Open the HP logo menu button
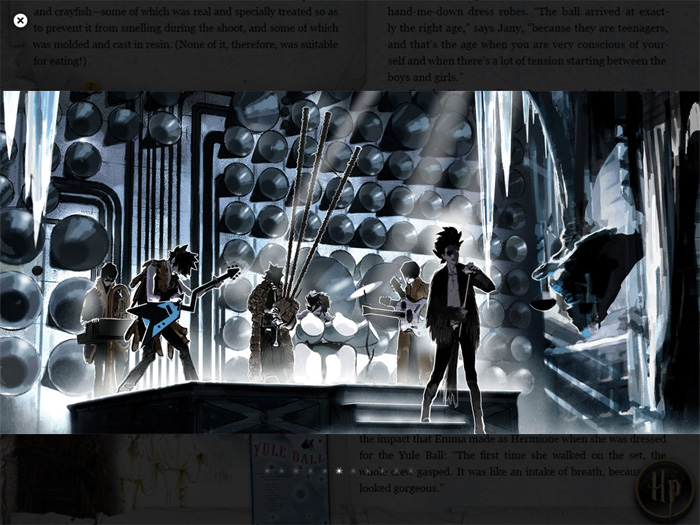 [x=665, y=488]
